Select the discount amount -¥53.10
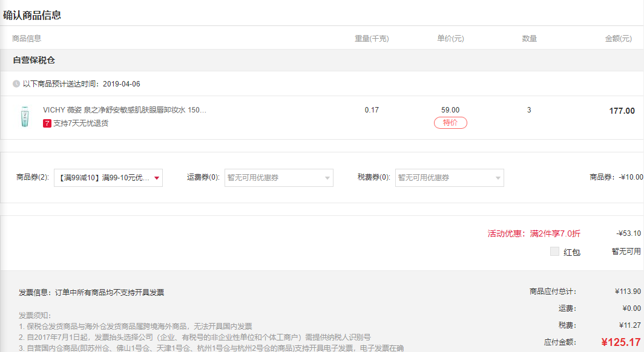 pyautogui.click(x=629, y=233)
